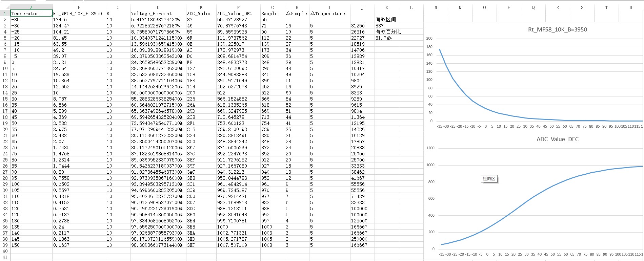
Task: Click the cell containing 837
Action: (387, 26)
